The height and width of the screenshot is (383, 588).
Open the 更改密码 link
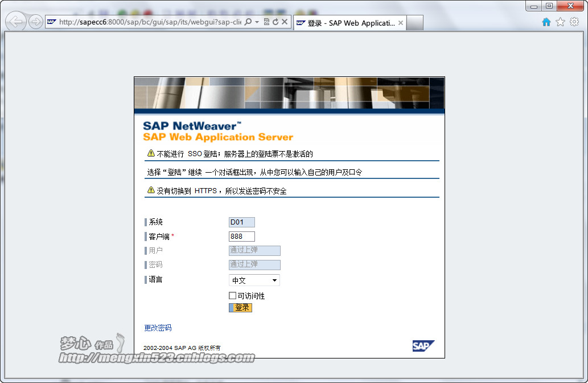(158, 328)
